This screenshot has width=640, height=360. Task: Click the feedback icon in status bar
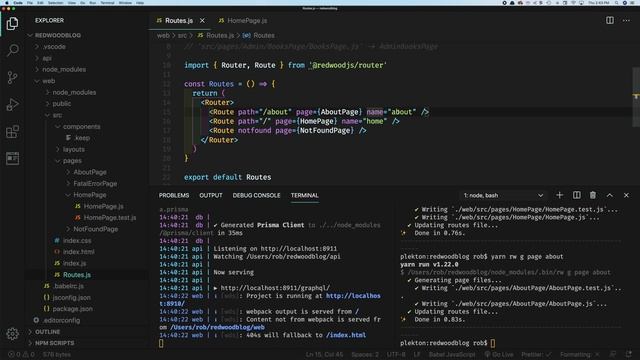point(613,354)
